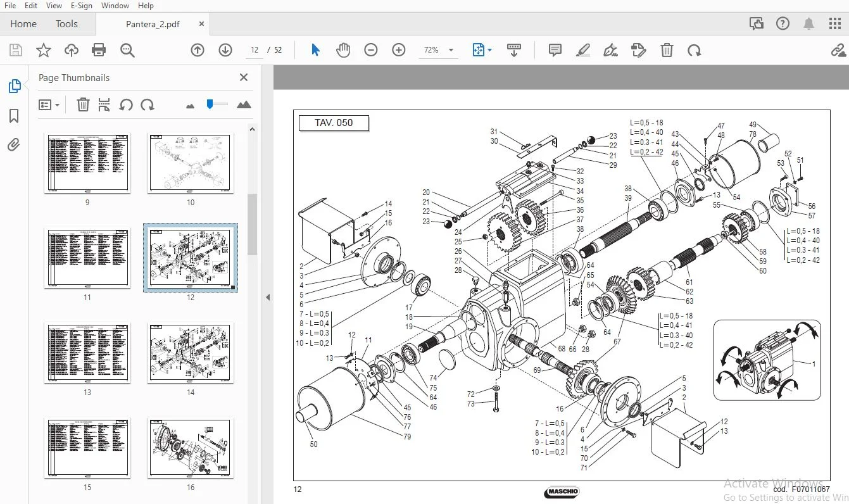Switch to the Home tab
Image resolution: width=849 pixels, height=504 pixels.
tap(23, 24)
